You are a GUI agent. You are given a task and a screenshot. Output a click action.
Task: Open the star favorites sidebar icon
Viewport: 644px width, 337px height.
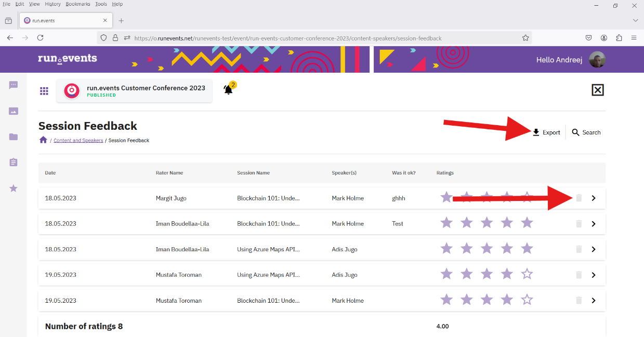[14, 188]
